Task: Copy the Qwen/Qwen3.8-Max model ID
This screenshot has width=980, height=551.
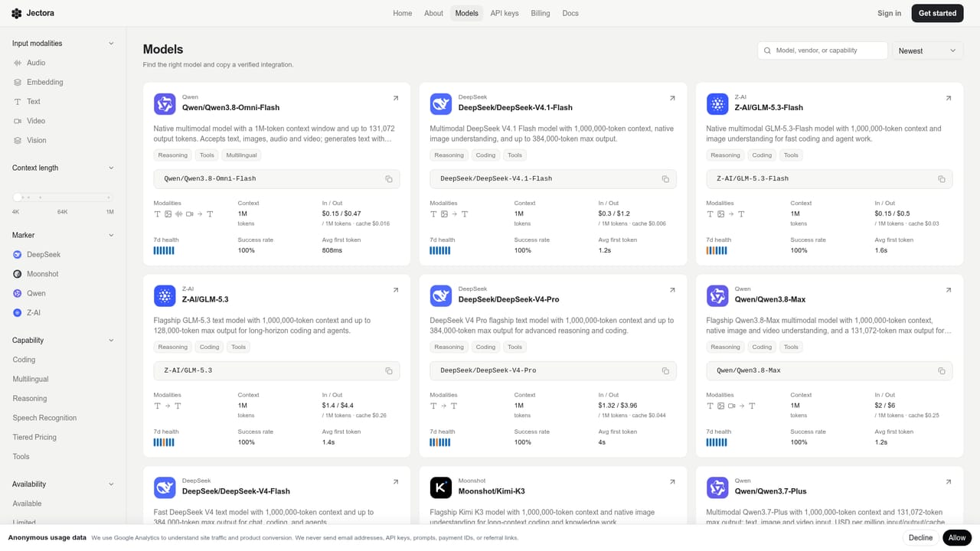Action: (942, 370)
